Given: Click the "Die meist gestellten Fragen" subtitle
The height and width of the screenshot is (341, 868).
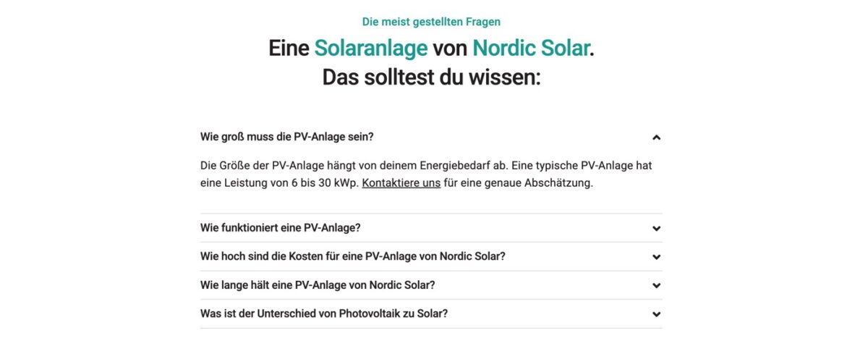Looking at the screenshot, I should pos(431,22).
